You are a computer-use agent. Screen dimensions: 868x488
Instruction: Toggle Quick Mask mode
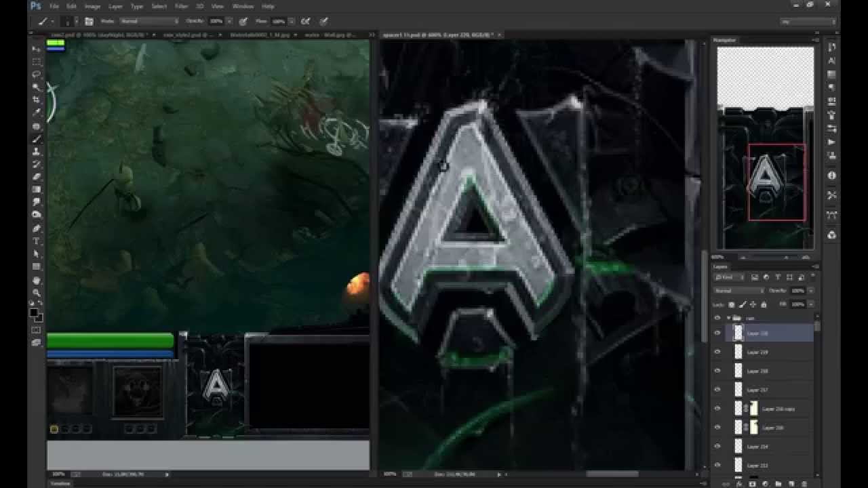click(37, 330)
